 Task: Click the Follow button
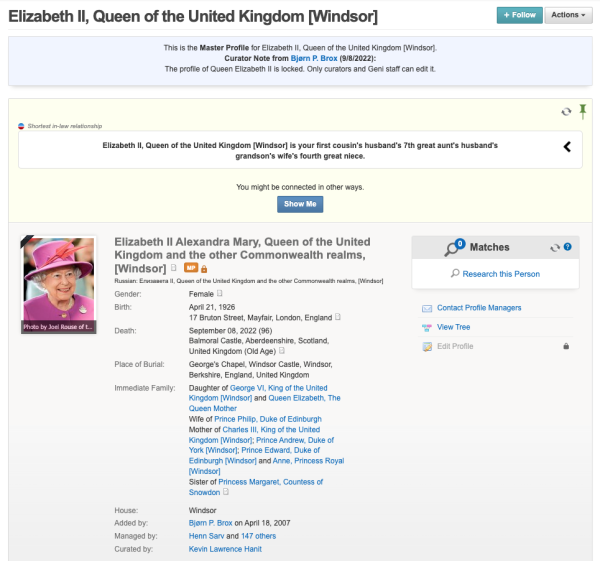click(519, 15)
